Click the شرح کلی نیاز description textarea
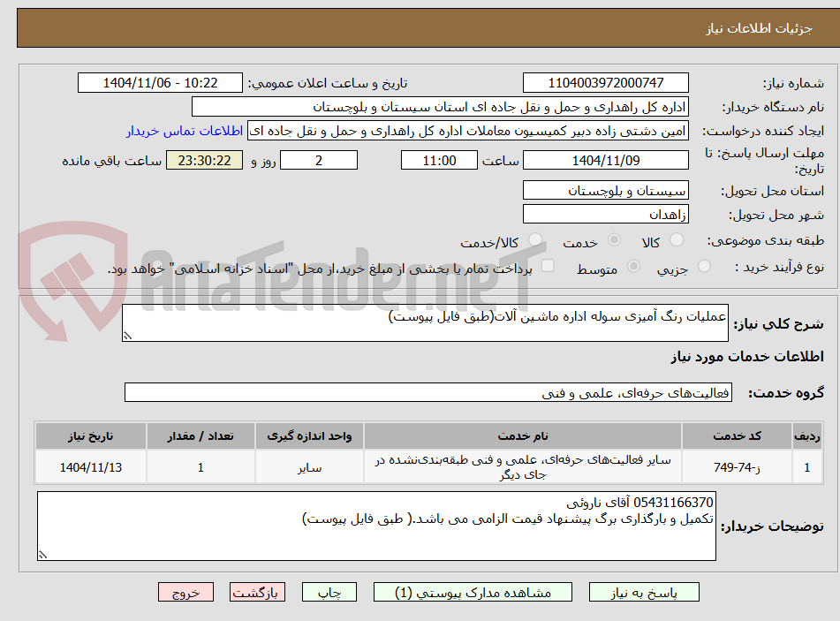 425,322
